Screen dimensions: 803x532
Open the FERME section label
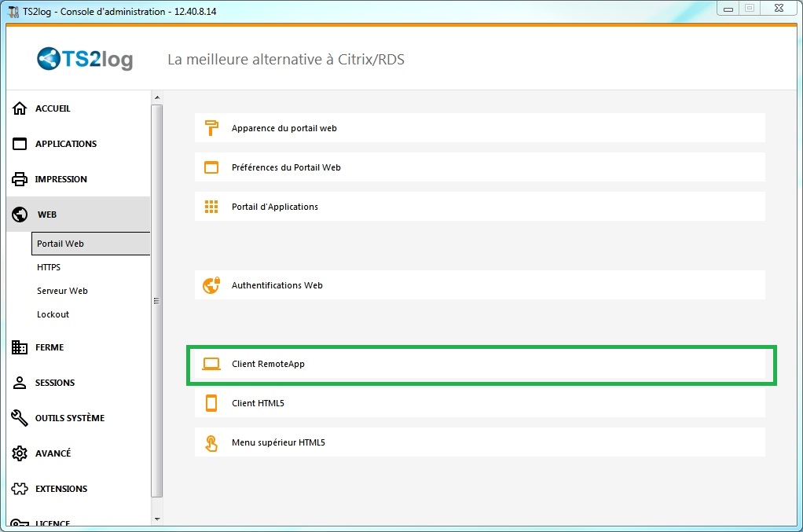tap(49, 347)
